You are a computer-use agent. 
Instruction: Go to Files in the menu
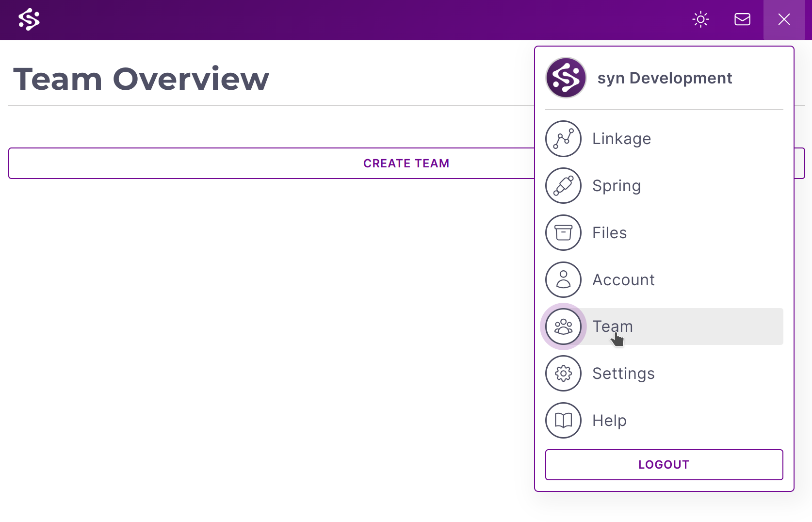click(609, 233)
